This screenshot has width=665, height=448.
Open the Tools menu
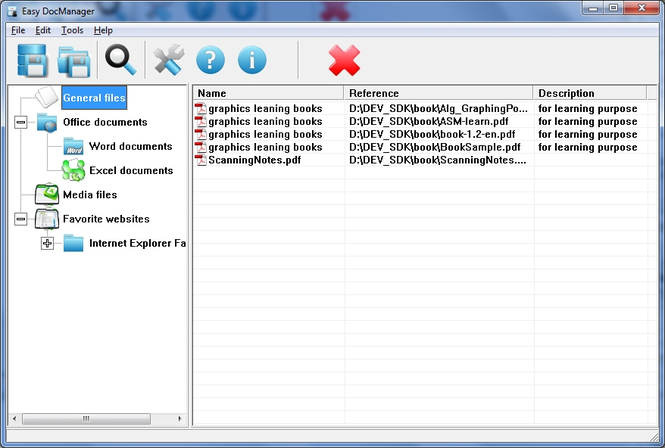coord(72,30)
